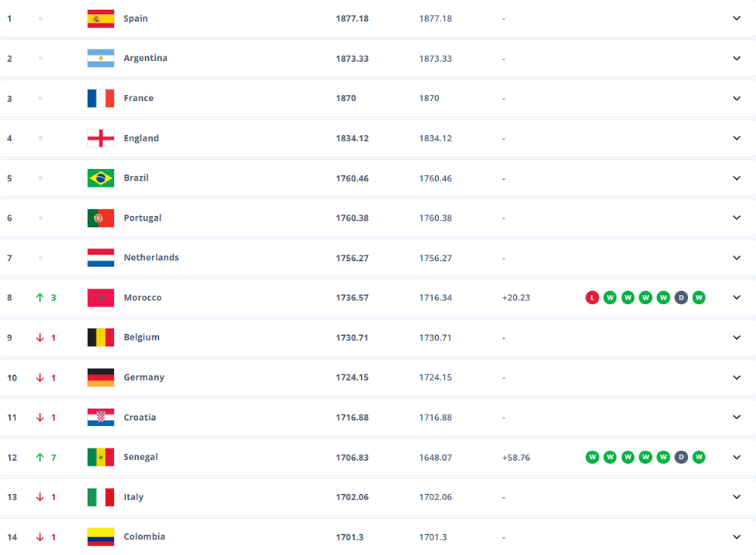Click the Brazil flag icon

(100, 178)
